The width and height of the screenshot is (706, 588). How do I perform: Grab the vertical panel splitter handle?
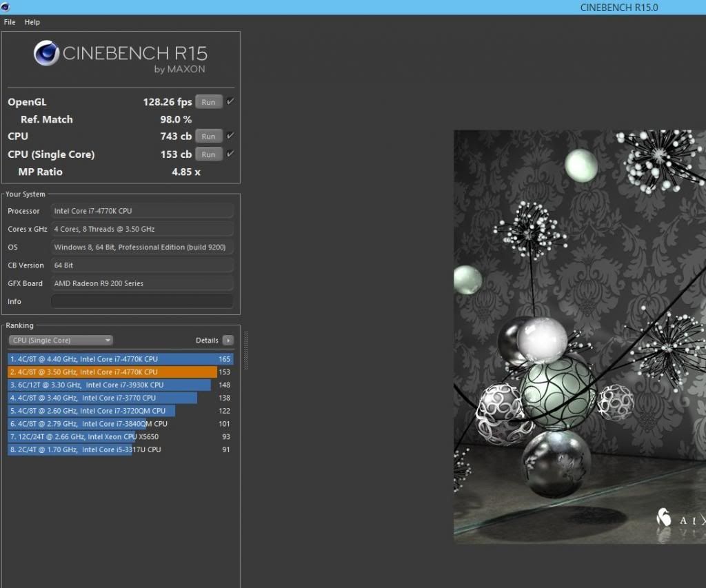pos(245,341)
